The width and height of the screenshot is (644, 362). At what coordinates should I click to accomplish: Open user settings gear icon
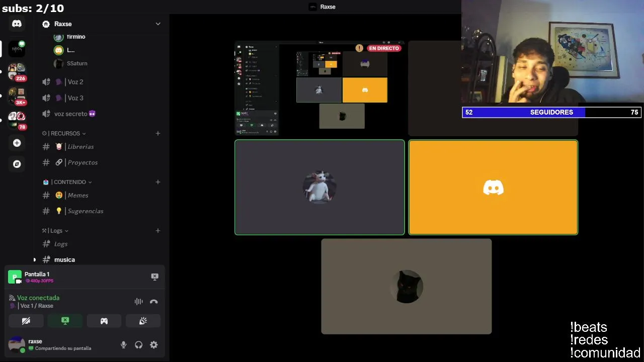pos(154,345)
